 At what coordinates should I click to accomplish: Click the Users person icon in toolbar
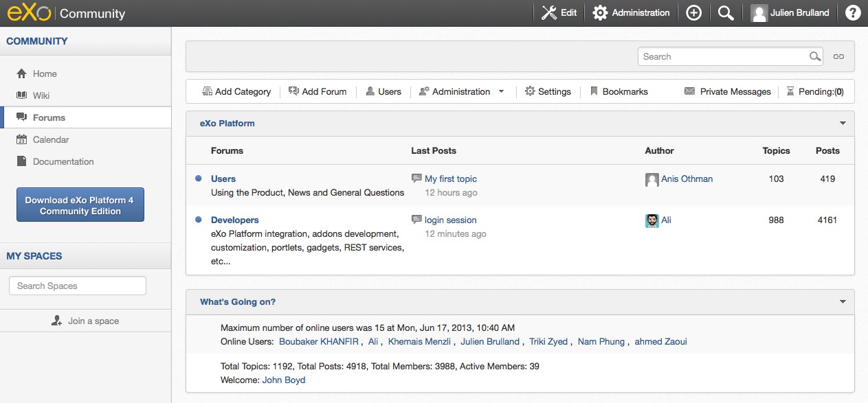[x=370, y=91]
